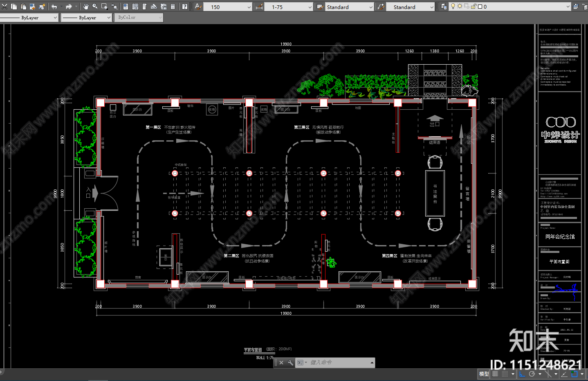Expand the layer list dropdown arrow
Viewport: 588px width, 381px height.
pos(568,7)
